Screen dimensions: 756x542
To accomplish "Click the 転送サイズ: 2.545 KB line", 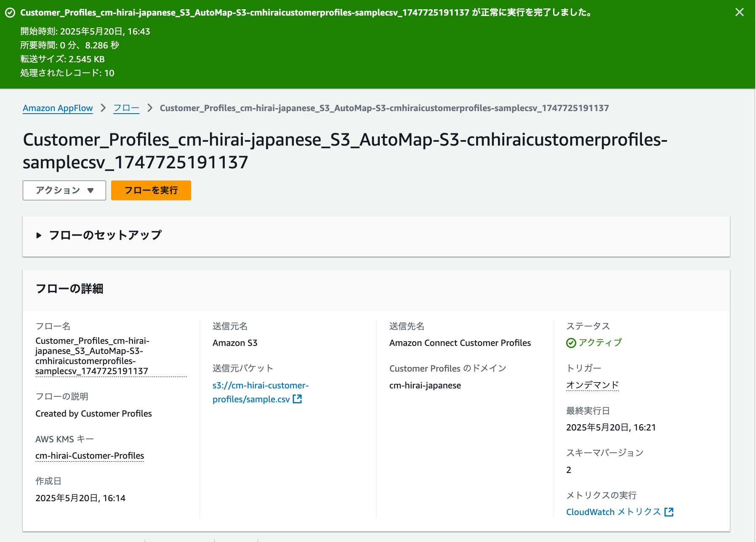I will click(62, 59).
